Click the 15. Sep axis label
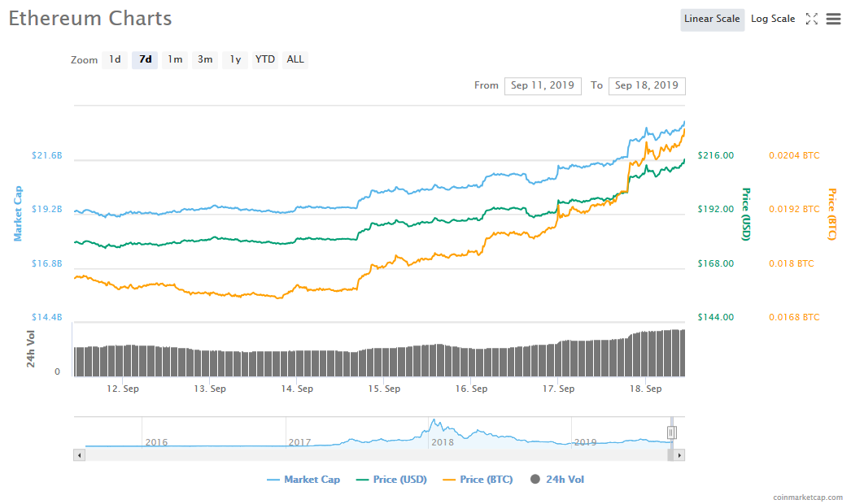The height and width of the screenshot is (504, 851). [x=384, y=389]
